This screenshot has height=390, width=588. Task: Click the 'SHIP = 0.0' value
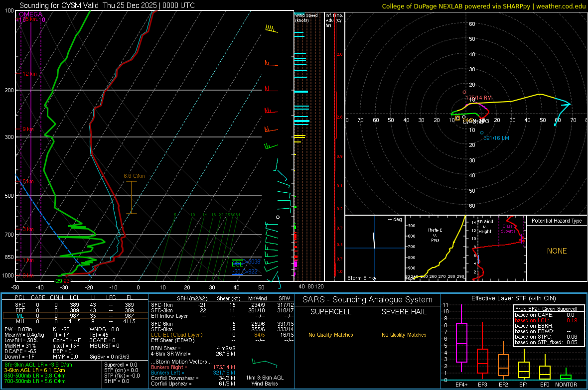click(x=117, y=381)
